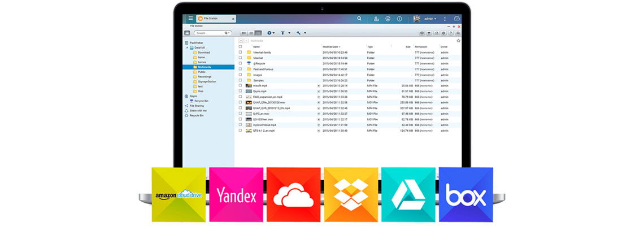The image size is (644, 226).
Task: Check the Fast and Furious checkbox
Action: (x=240, y=69)
